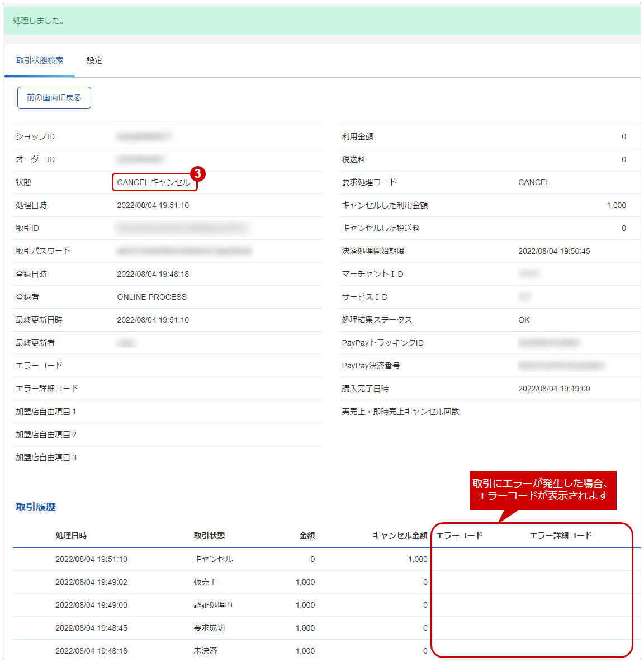Click the red number 3 badge

click(x=197, y=173)
